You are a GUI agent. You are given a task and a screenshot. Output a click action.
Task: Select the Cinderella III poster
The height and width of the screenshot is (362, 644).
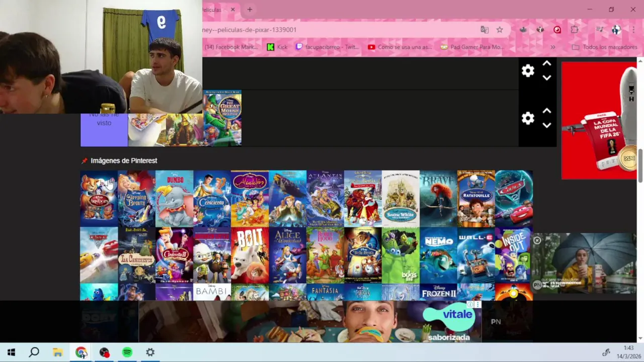click(x=174, y=255)
